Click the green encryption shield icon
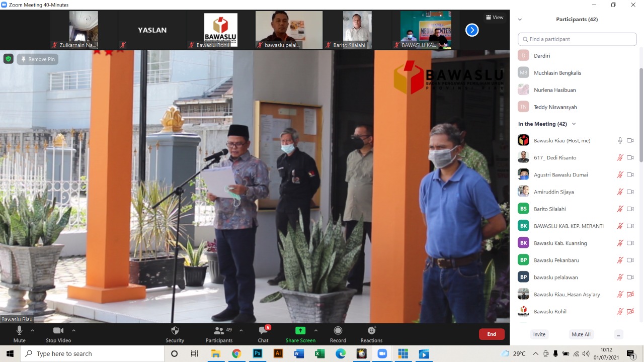Image resolution: width=644 pixels, height=362 pixels. tap(8, 59)
